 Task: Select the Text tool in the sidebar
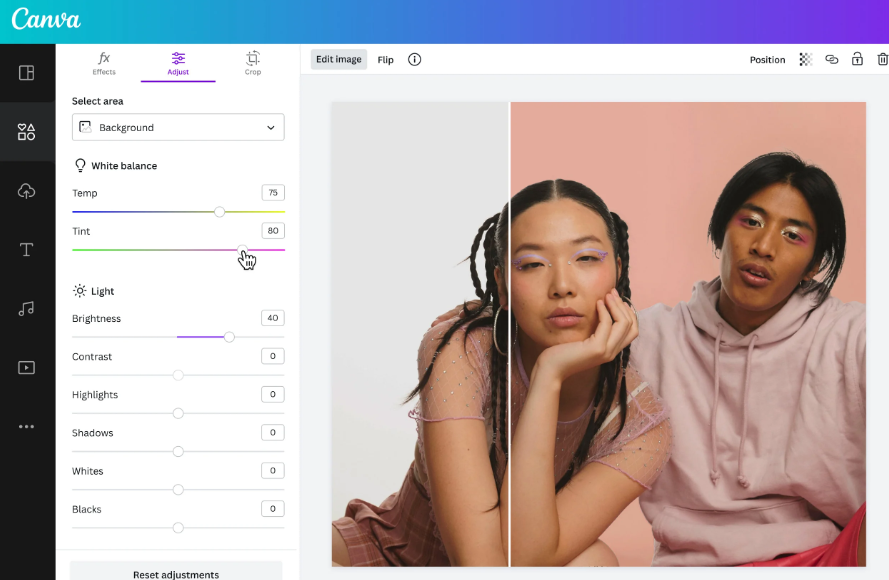click(x=27, y=249)
